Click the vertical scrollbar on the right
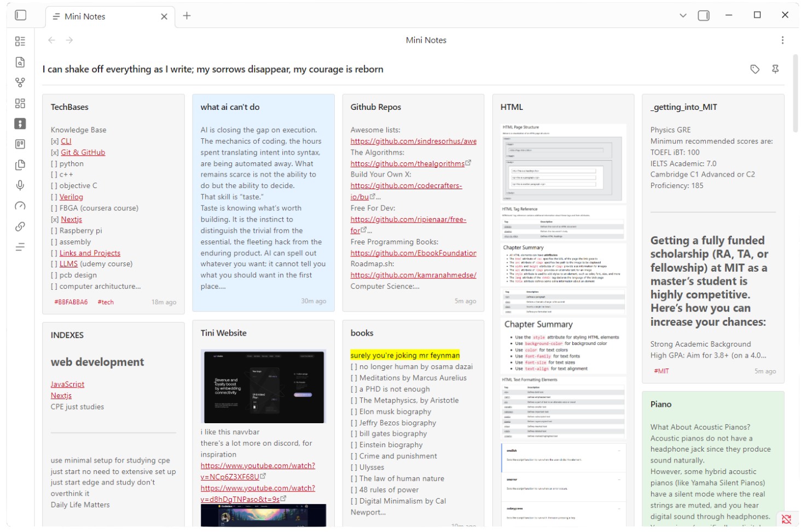 796,93
